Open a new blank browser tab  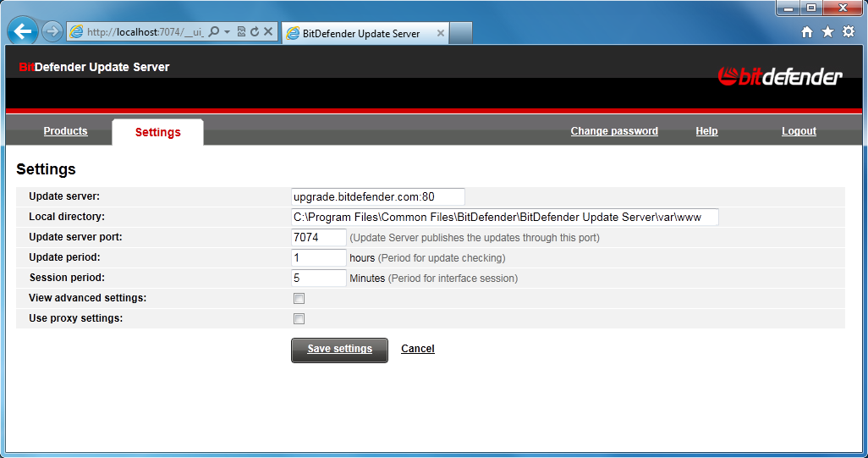click(x=460, y=33)
